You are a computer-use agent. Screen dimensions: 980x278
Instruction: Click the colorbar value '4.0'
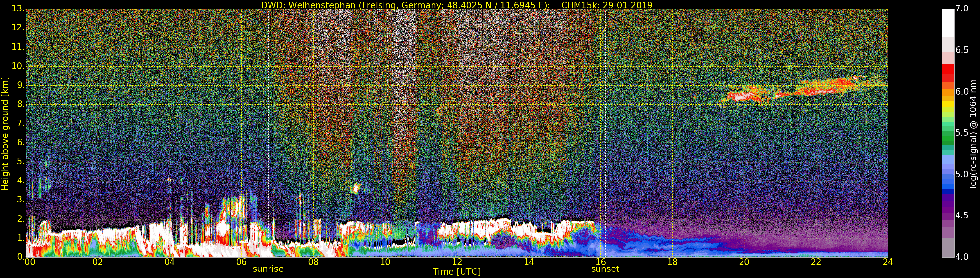click(962, 257)
